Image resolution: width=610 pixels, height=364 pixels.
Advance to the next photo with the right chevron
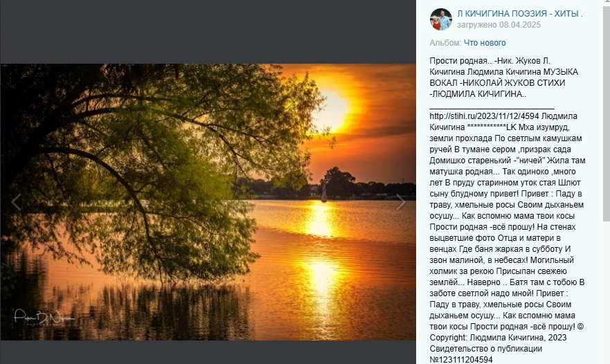401,202
